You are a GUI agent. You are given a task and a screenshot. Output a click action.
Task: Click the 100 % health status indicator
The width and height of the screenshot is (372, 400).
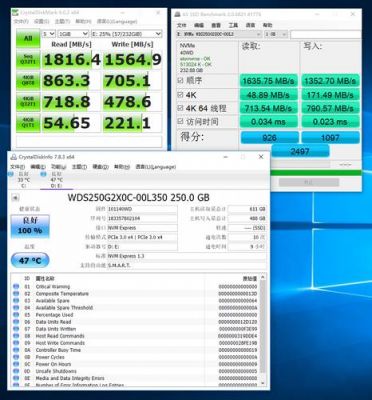[30, 226]
